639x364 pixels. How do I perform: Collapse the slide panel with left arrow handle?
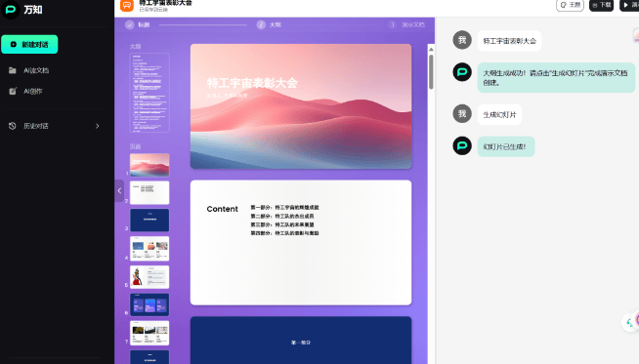(119, 190)
